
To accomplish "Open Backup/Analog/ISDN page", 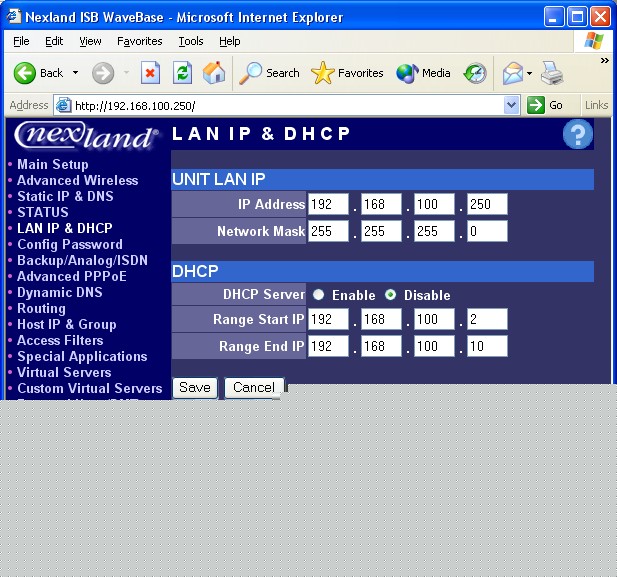I will point(82,260).
